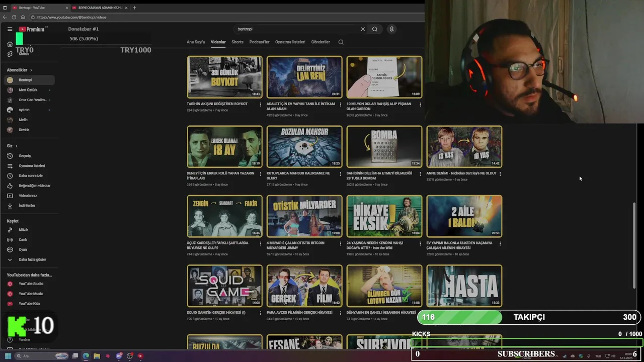
Task: Clear the search box text
Action: tap(363, 29)
